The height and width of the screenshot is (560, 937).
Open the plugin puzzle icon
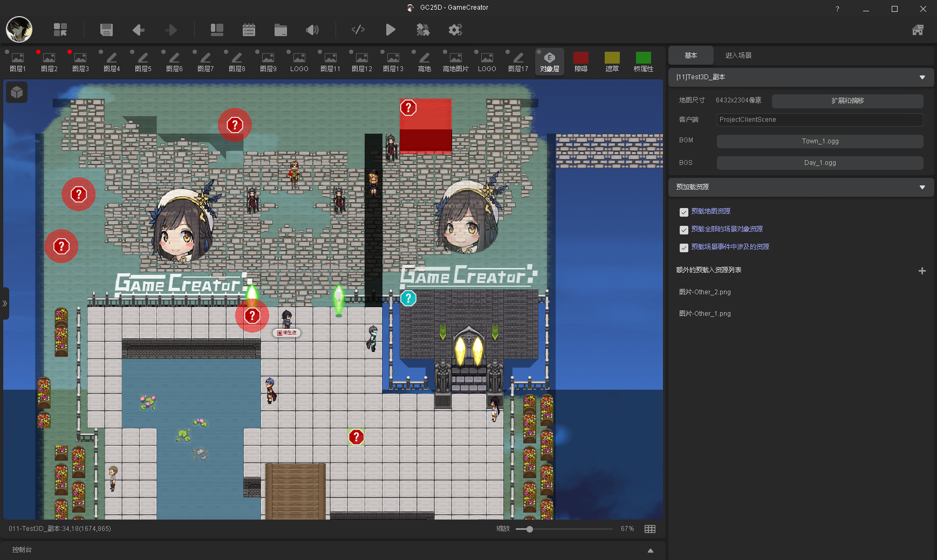click(x=423, y=30)
